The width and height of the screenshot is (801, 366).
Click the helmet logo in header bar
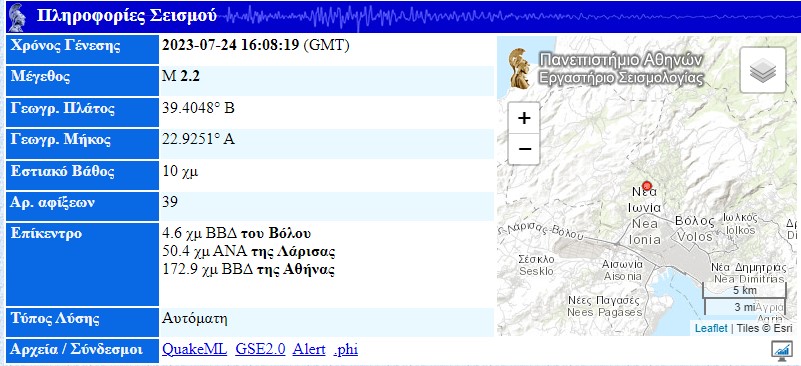click(17, 17)
